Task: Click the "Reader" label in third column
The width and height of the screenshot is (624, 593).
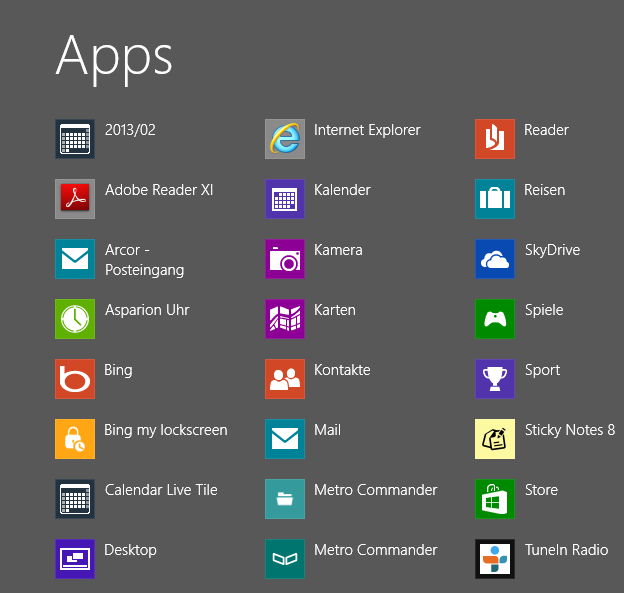Action: [x=546, y=130]
